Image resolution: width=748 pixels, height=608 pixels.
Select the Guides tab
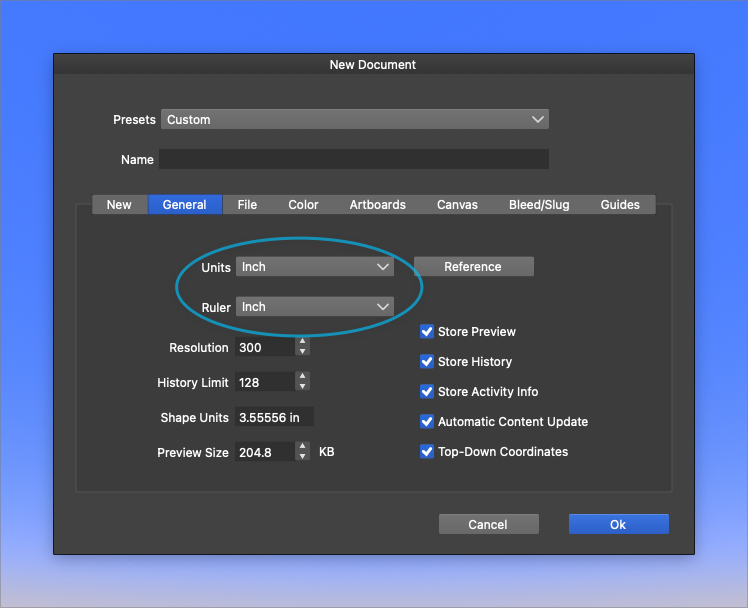(620, 205)
